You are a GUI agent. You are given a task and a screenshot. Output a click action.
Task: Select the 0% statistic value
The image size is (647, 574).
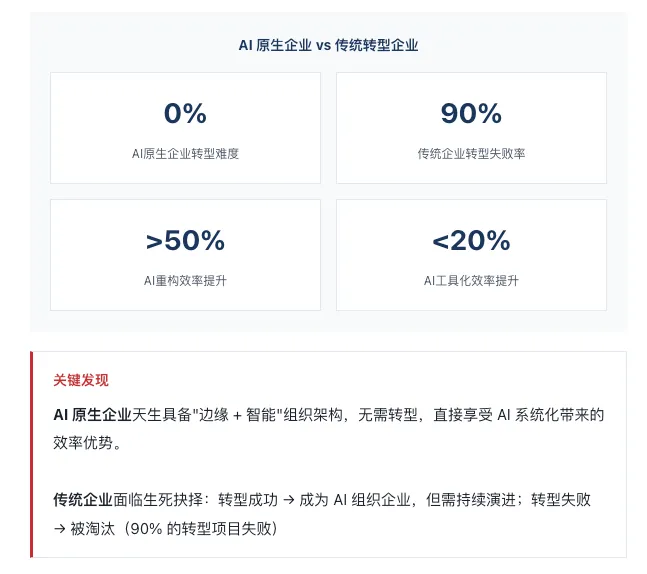click(185, 114)
